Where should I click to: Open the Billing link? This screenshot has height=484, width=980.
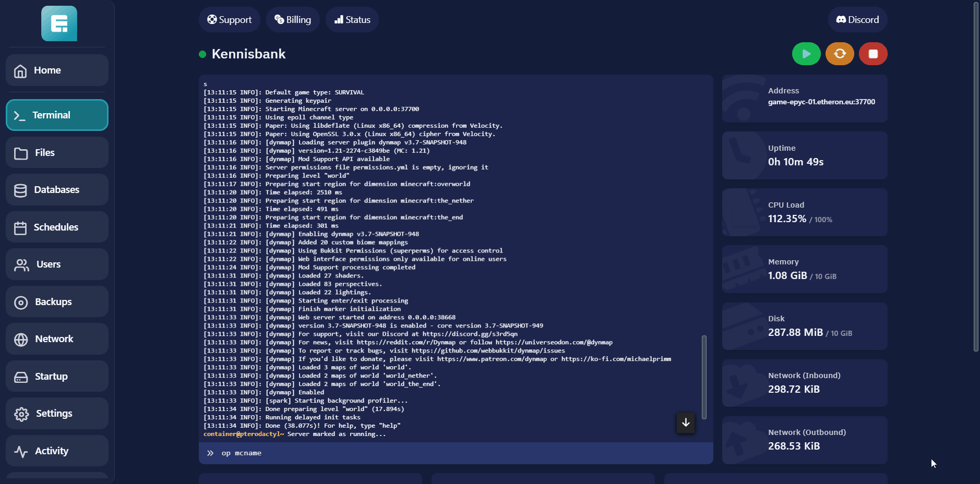click(292, 20)
